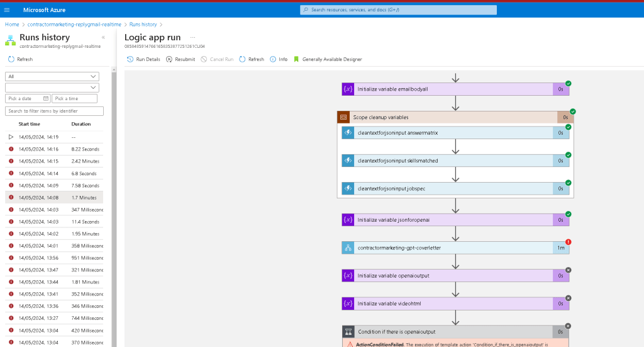Expand cleantextforjsoninput jobspec action details

[455, 189]
